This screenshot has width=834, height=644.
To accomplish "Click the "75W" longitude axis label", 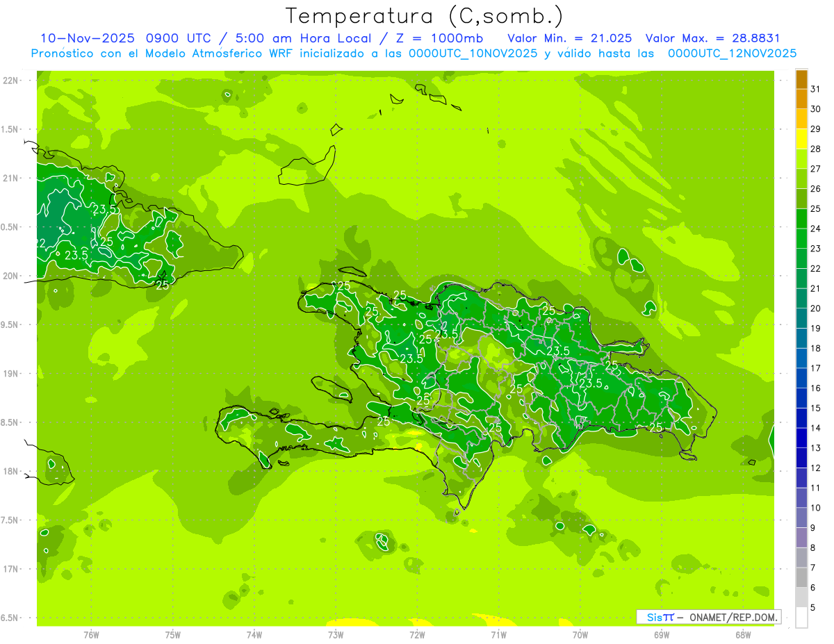I will [x=172, y=634].
